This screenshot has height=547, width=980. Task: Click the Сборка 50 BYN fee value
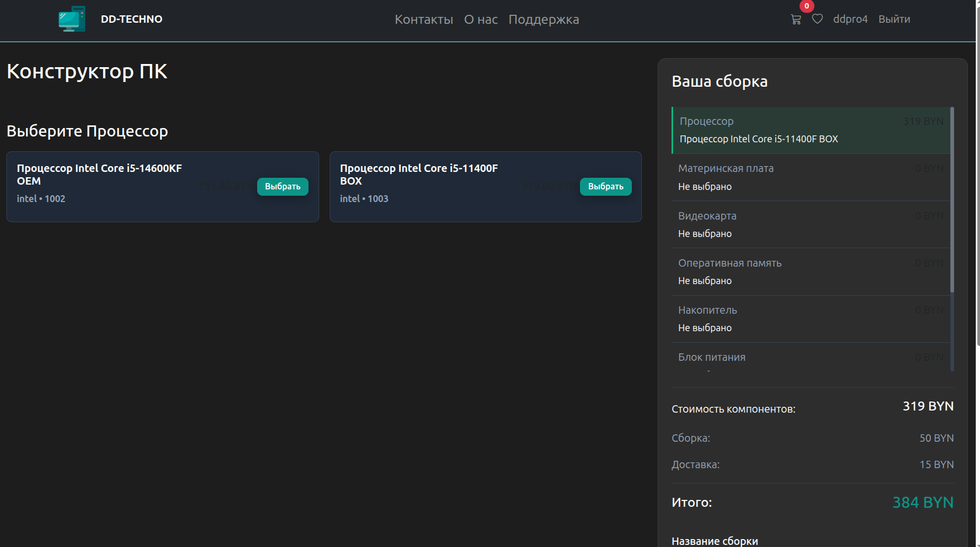(x=937, y=438)
